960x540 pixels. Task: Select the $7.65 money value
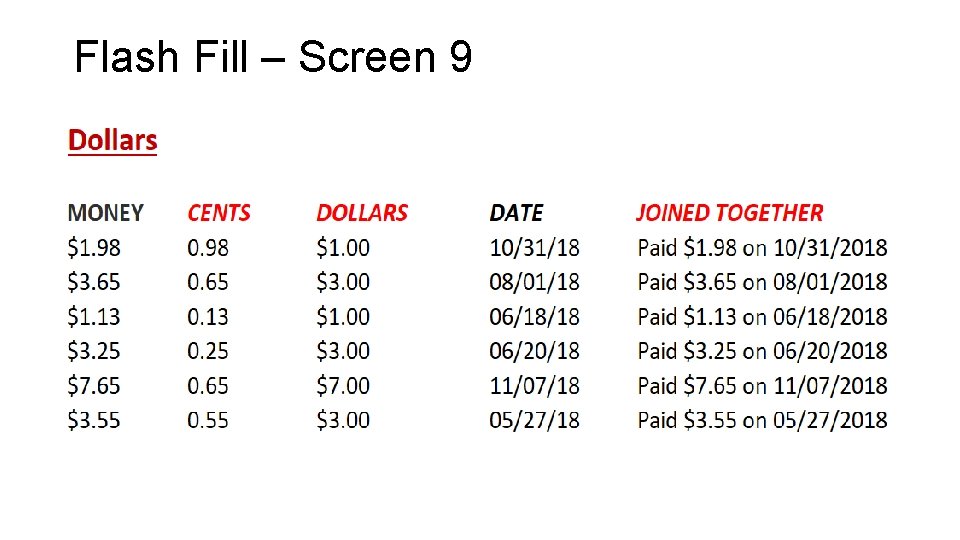94,385
